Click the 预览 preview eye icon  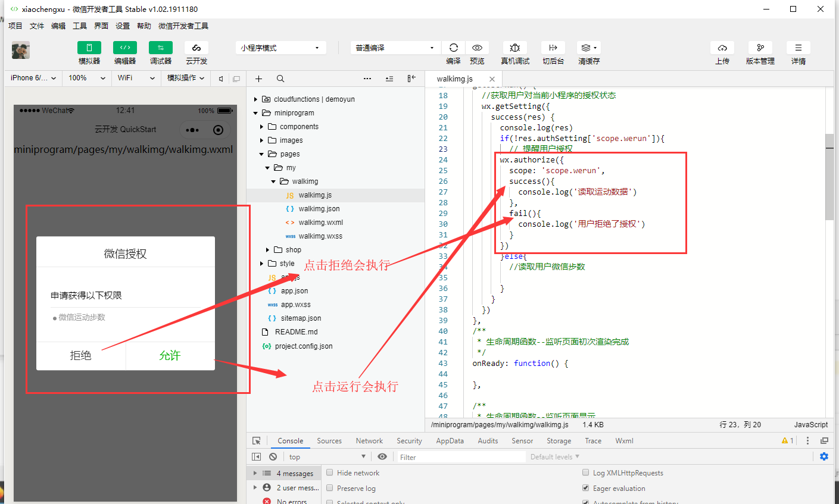(x=477, y=48)
